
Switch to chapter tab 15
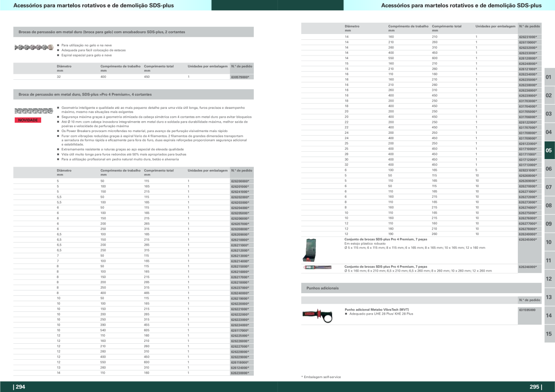pyautogui.click(x=549, y=334)
